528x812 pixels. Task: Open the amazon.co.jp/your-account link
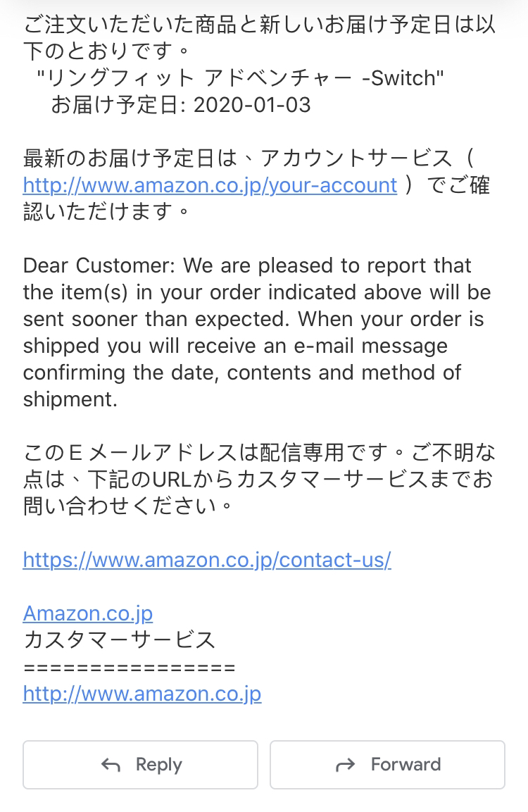point(210,185)
